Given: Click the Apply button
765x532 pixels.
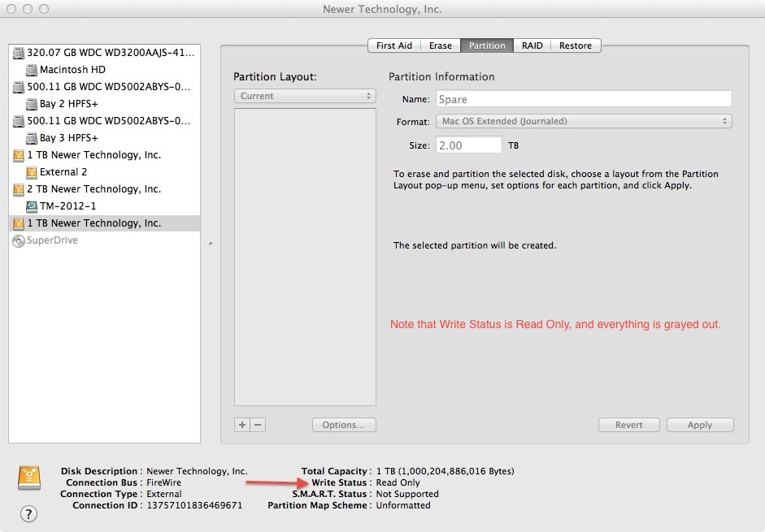Looking at the screenshot, I should click(x=700, y=425).
